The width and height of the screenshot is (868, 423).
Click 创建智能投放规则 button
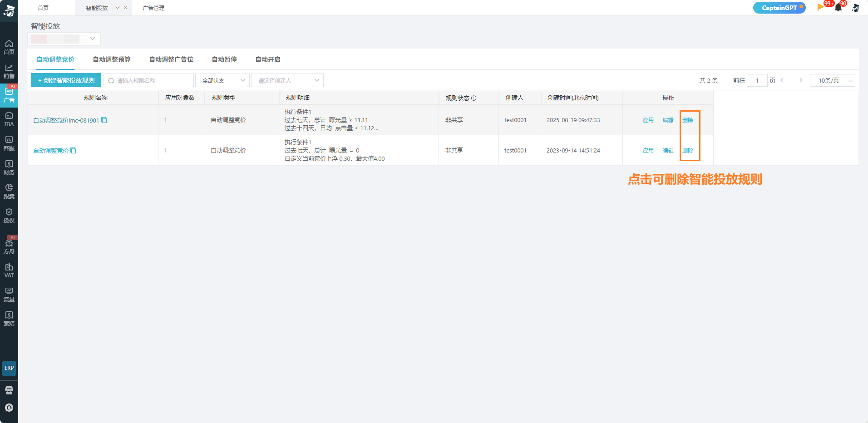66,80
